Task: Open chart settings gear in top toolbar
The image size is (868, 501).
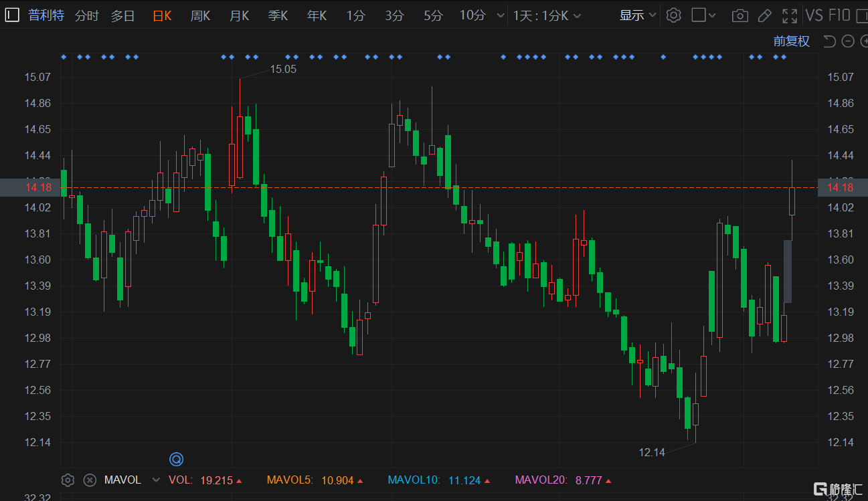Action: coord(674,15)
